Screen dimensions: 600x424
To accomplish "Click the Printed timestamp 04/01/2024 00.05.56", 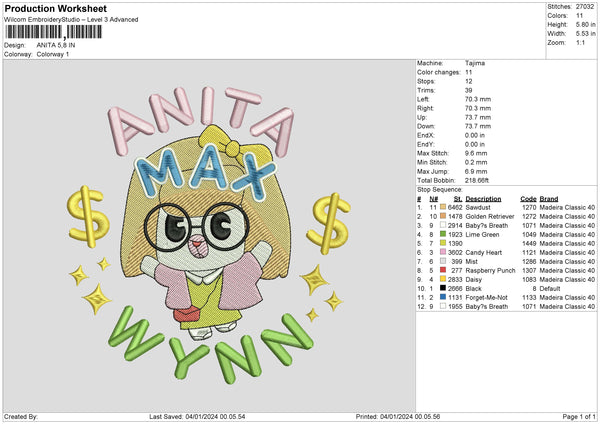I will pos(410,416).
